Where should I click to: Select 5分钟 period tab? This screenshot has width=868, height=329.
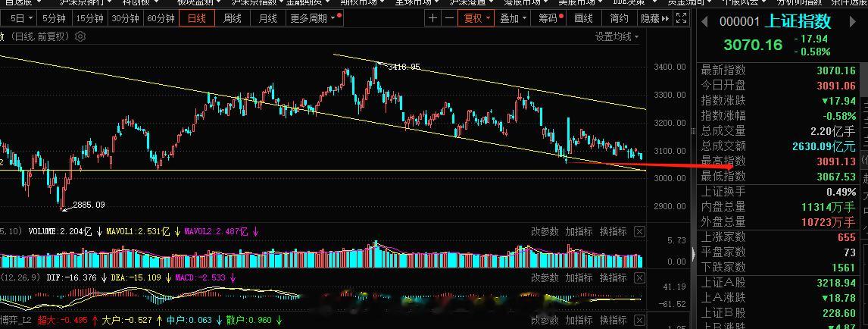coord(54,18)
